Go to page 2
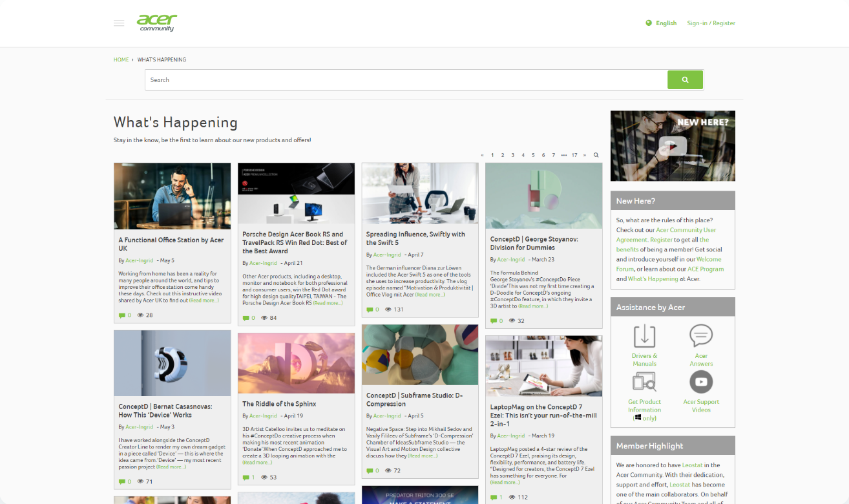 (x=503, y=155)
